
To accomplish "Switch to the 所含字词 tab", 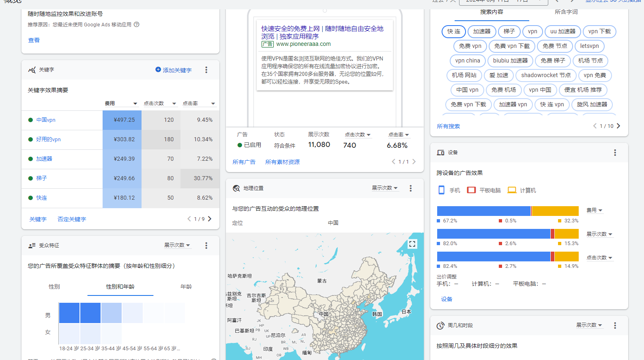I will [566, 12].
